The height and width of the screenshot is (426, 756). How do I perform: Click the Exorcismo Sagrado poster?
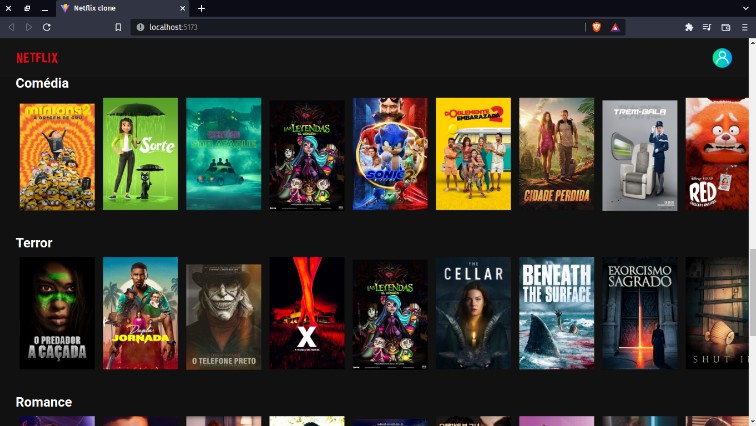point(639,313)
